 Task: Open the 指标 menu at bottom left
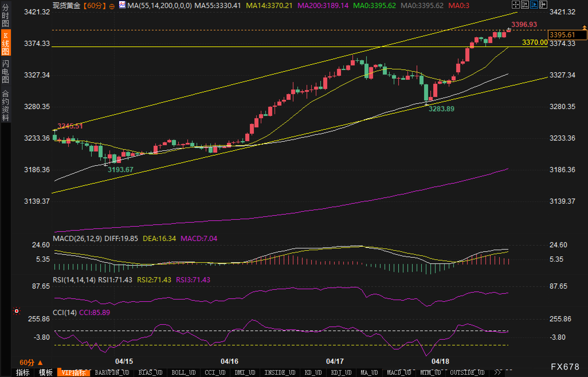click(x=23, y=372)
